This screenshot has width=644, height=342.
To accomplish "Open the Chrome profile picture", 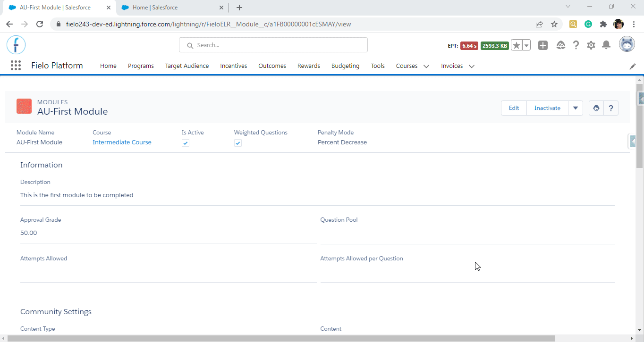I will click(x=619, y=24).
